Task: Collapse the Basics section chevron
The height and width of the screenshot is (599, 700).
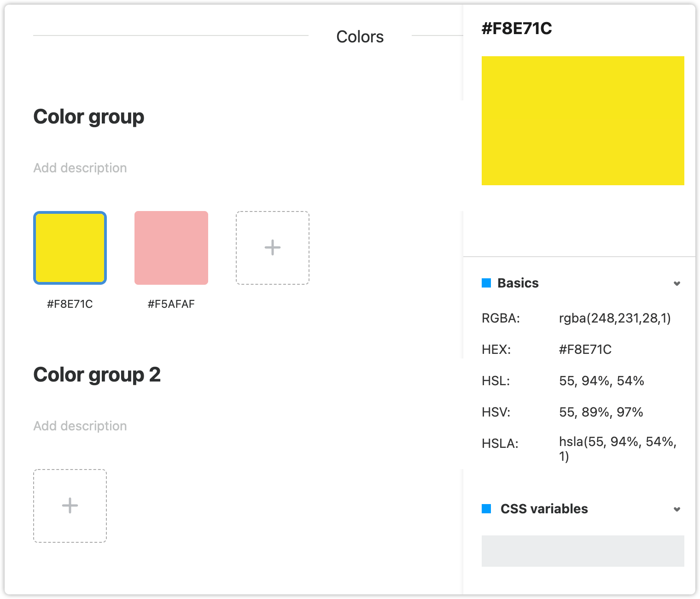Action: [x=677, y=283]
